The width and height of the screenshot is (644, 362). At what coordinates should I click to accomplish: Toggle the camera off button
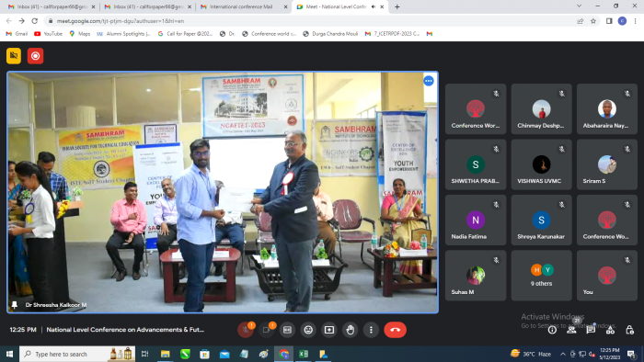(266, 330)
